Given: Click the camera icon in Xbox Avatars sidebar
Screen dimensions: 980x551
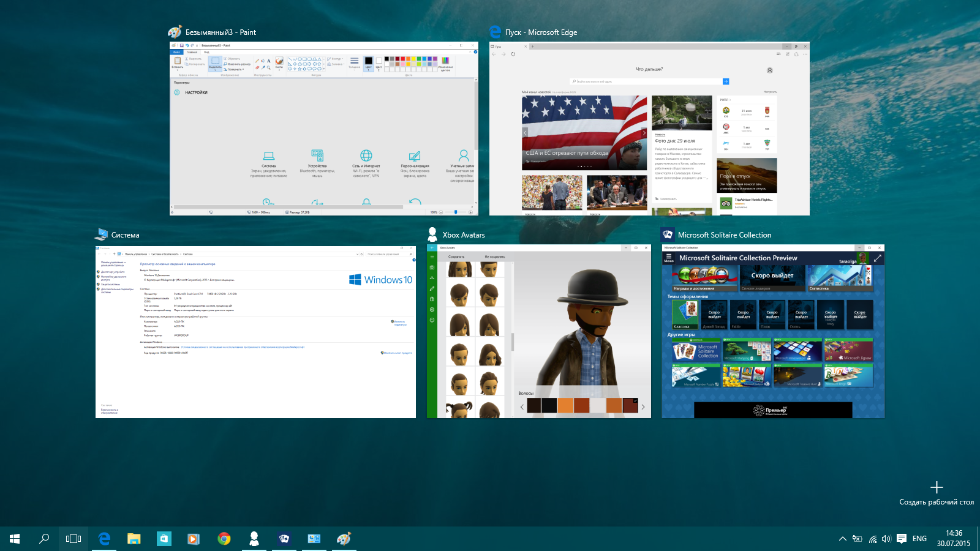Looking at the screenshot, I should click(x=432, y=268).
